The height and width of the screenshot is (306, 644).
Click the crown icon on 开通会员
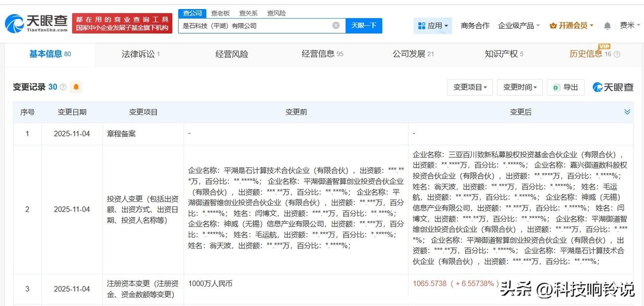553,25
